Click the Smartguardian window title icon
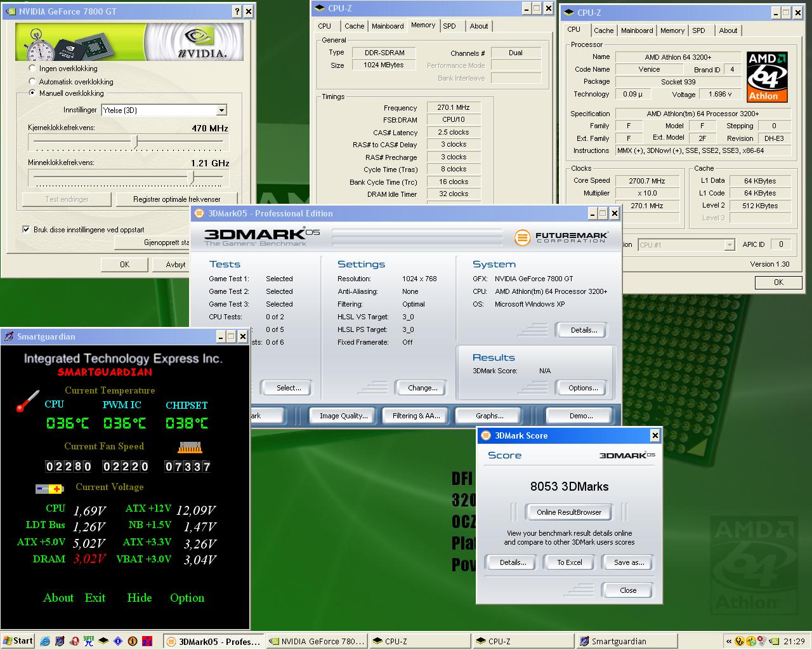 tap(9, 336)
